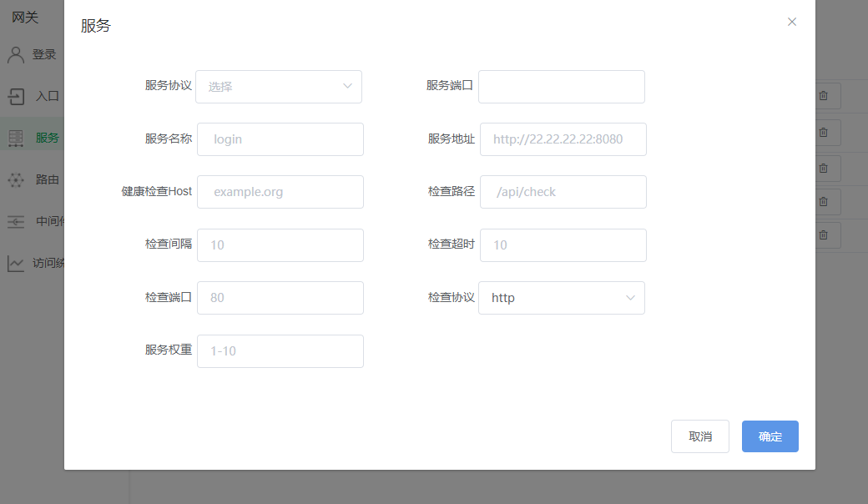Click the 服务名称 name input field
The height and width of the screenshot is (504, 868).
click(280, 139)
